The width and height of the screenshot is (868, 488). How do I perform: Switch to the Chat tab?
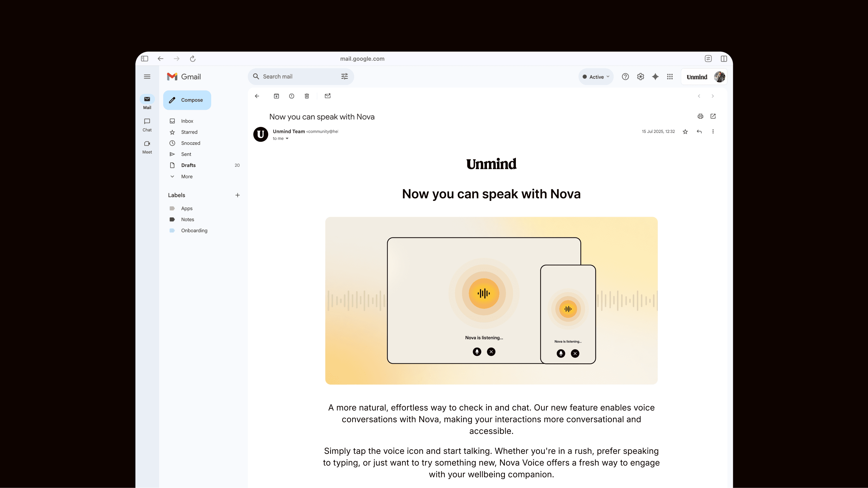coord(147,125)
